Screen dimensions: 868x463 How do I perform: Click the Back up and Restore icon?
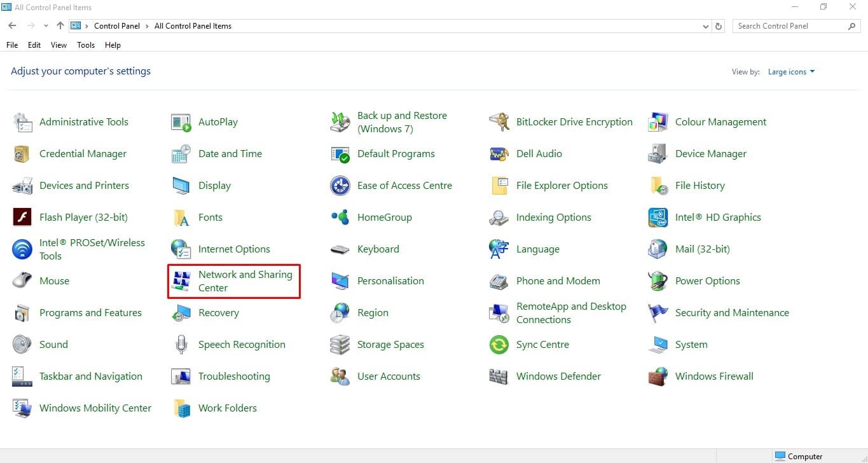click(x=340, y=122)
